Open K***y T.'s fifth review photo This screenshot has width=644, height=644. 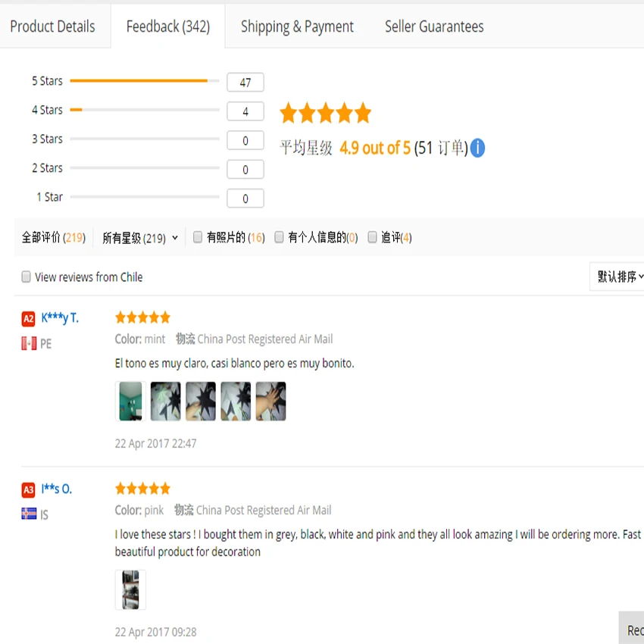270,402
